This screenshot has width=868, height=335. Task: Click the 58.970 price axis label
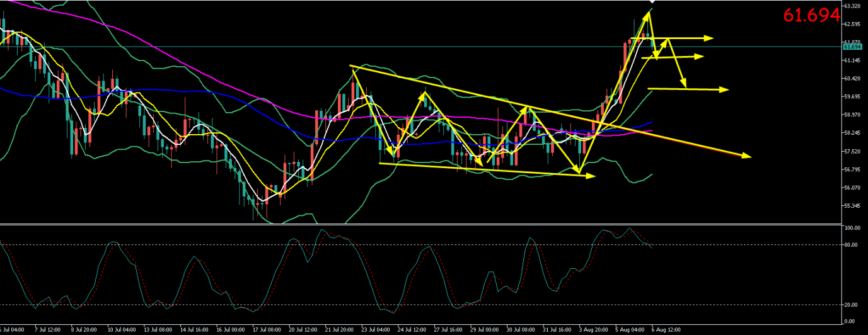click(x=854, y=115)
